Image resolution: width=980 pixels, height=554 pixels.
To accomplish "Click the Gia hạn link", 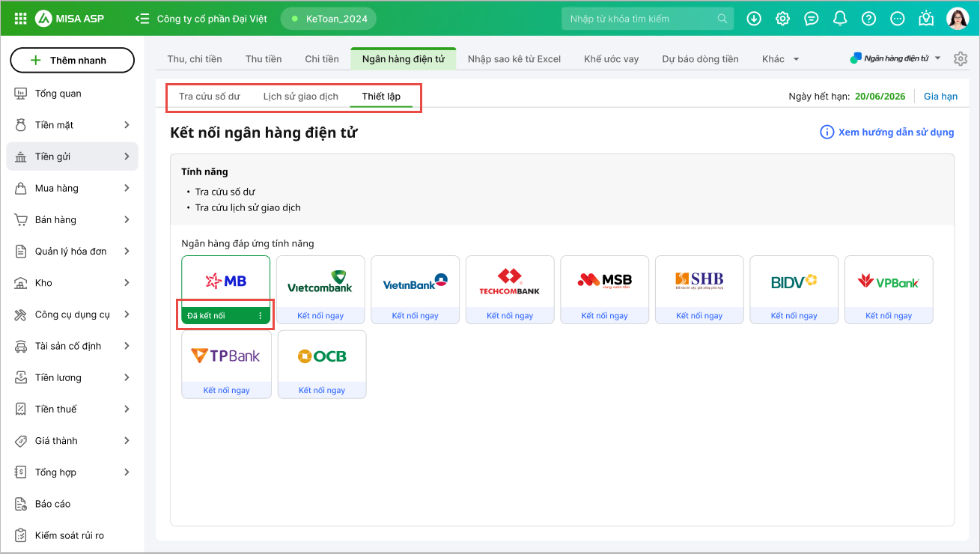I will 941,97.
